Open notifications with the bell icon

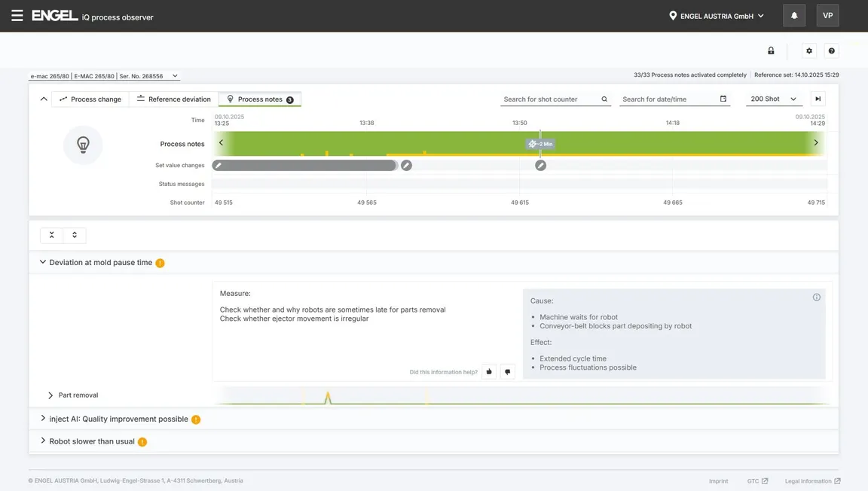794,16
